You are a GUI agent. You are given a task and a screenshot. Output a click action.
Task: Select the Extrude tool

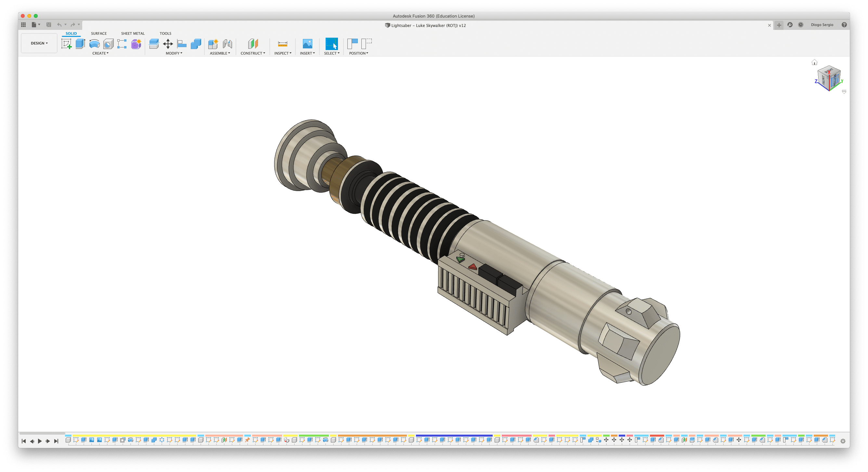pos(80,44)
